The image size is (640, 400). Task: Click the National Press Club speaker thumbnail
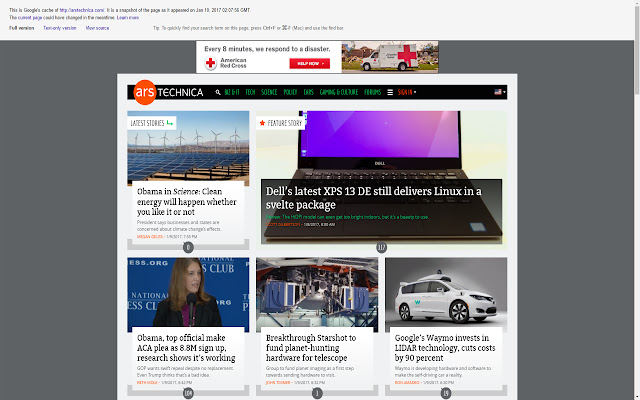click(x=188, y=294)
